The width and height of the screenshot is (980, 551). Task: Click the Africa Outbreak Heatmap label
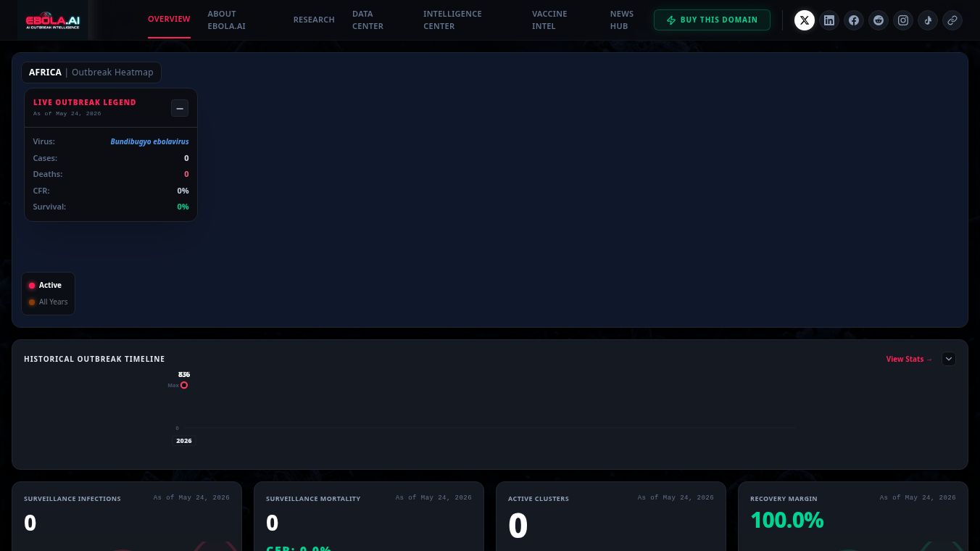(x=91, y=72)
